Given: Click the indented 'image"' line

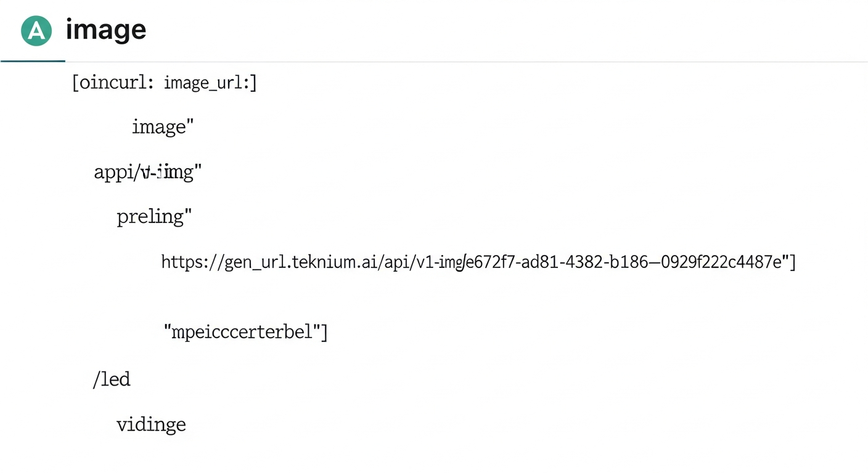Looking at the screenshot, I should click(x=163, y=127).
